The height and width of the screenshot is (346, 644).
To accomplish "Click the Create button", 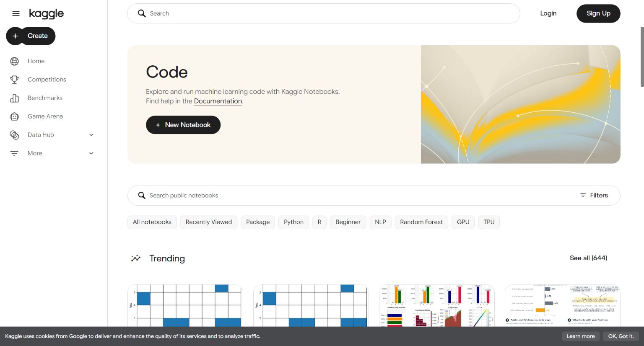I will point(31,36).
